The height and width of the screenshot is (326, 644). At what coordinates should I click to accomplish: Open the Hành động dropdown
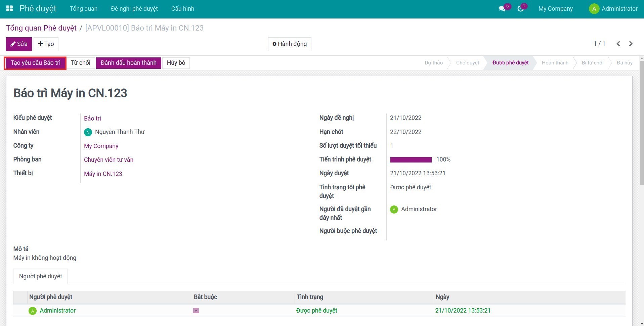click(289, 44)
